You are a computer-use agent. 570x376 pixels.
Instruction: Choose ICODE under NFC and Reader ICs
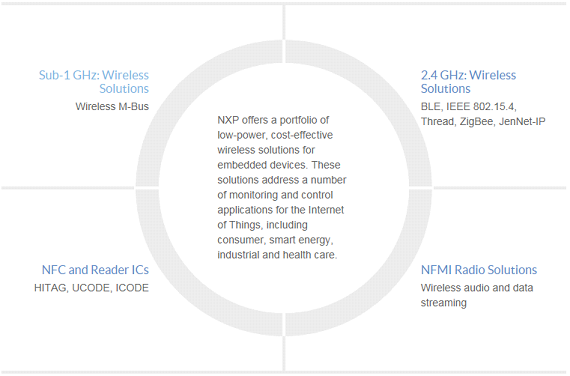coord(132,288)
